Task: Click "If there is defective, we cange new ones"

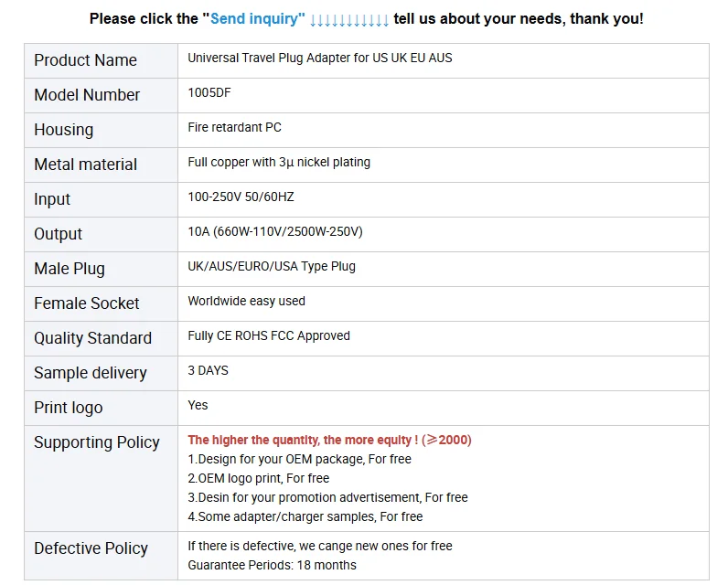Action: pyautogui.click(x=320, y=546)
